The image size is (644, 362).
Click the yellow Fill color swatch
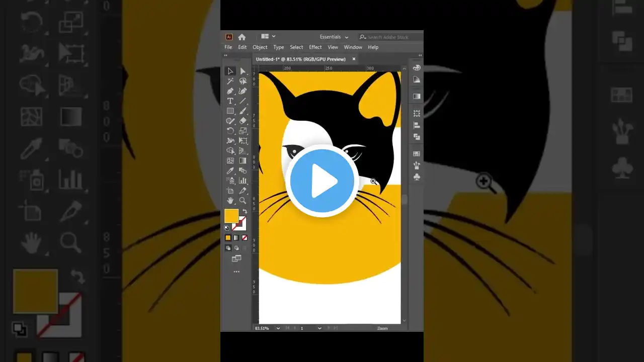coord(231,216)
